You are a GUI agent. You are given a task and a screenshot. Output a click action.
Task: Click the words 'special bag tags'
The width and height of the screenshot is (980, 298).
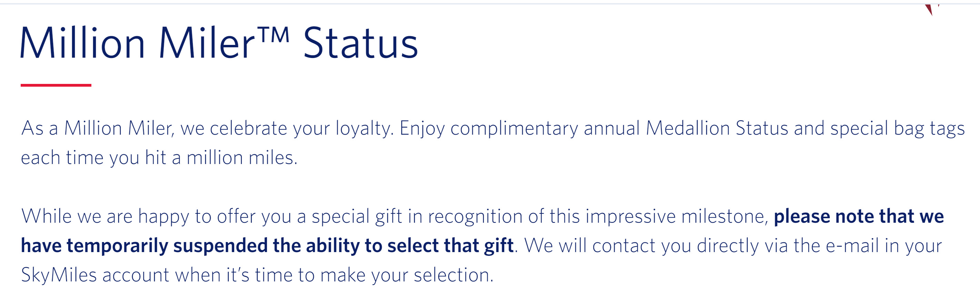click(897, 128)
